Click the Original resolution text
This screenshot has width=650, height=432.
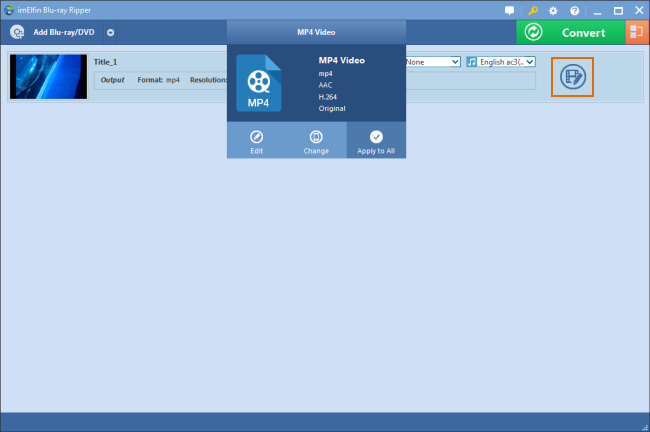point(332,109)
